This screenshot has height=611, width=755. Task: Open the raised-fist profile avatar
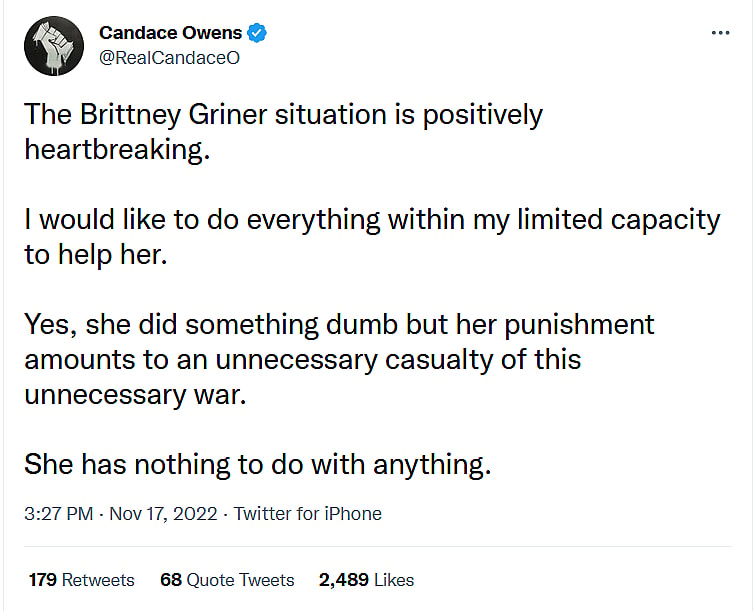(x=54, y=46)
